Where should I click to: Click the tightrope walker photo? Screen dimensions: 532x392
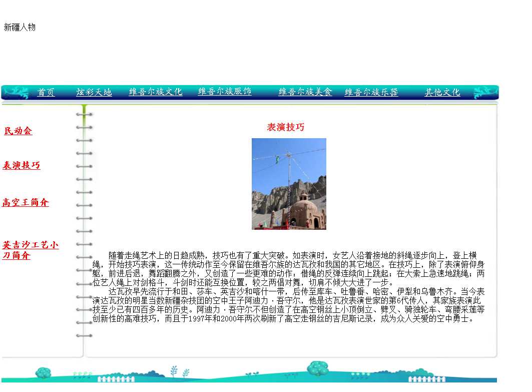(289, 184)
